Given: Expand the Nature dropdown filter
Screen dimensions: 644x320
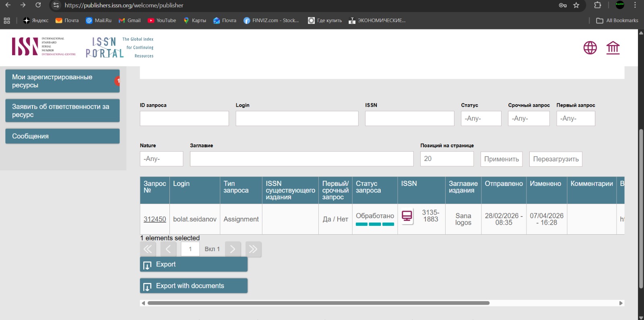Looking at the screenshot, I should pyautogui.click(x=161, y=159).
